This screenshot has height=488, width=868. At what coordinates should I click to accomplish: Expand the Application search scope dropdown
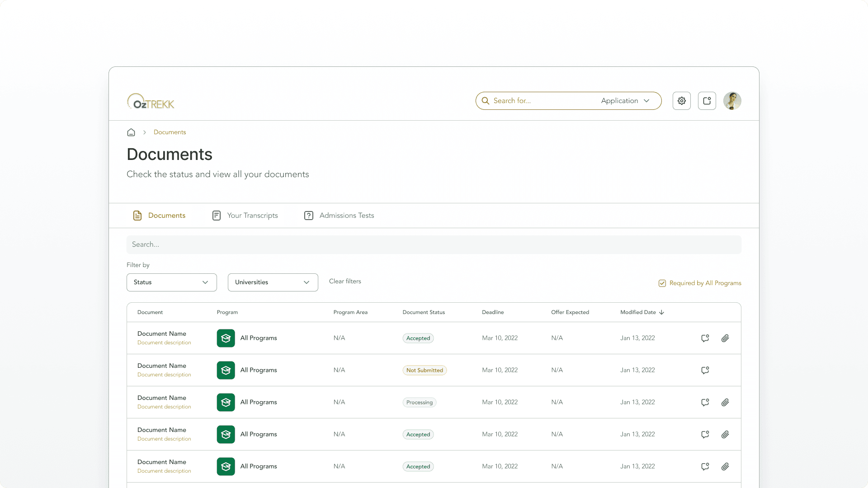[625, 101]
